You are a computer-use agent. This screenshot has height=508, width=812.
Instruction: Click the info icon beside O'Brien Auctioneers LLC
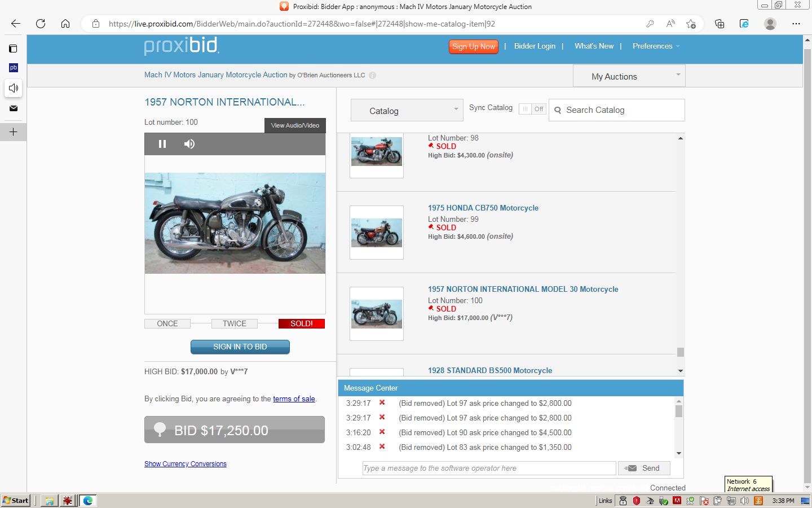372,75
